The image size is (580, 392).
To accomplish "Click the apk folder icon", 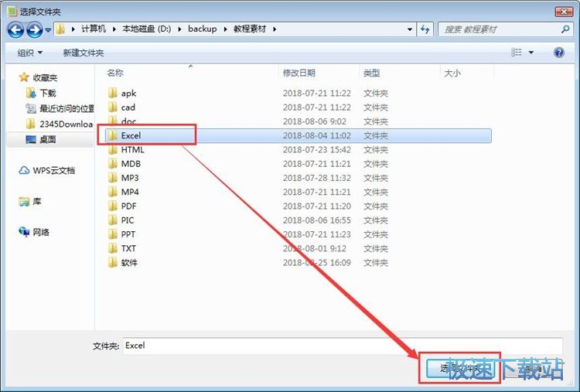I will (112, 93).
